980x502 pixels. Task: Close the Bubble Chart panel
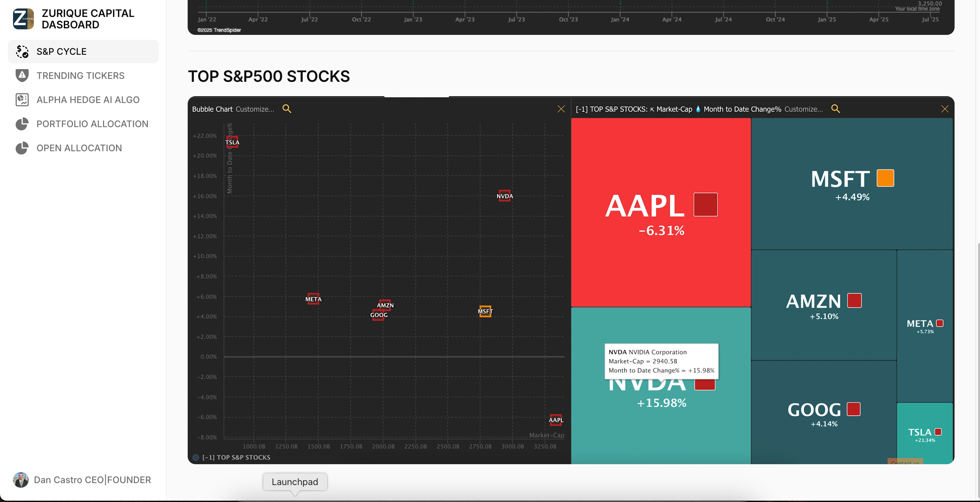[561, 109]
